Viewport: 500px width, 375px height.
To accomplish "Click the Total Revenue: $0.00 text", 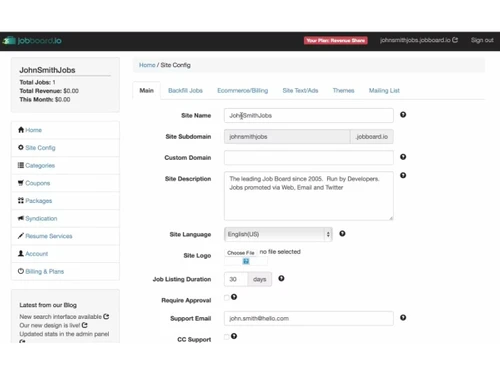I will tap(49, 91).
